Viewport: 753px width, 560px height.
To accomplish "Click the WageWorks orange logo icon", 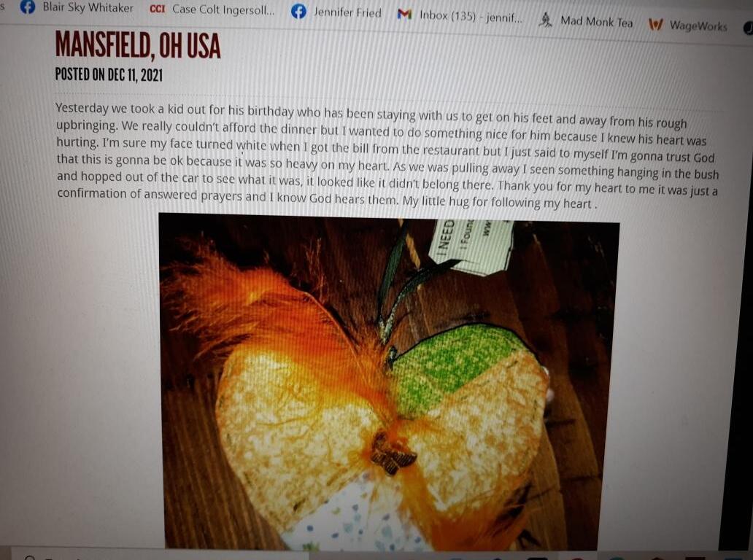I will [655, 24].
